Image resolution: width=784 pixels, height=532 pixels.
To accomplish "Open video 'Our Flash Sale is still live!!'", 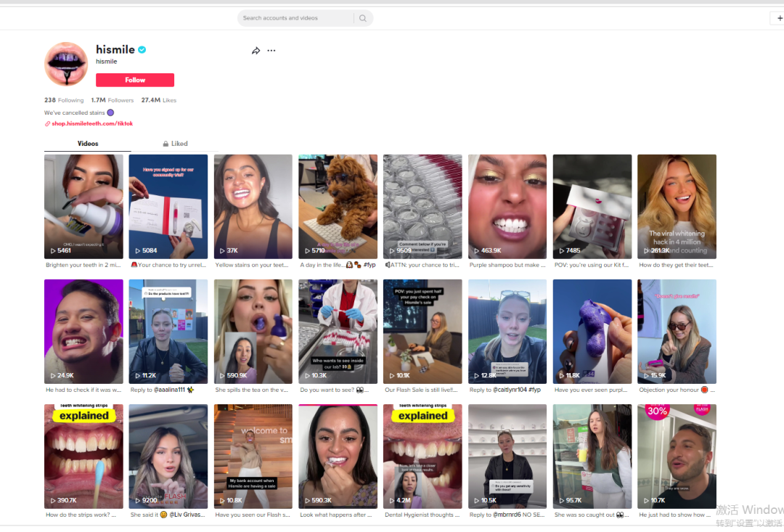I will point(422,332).
